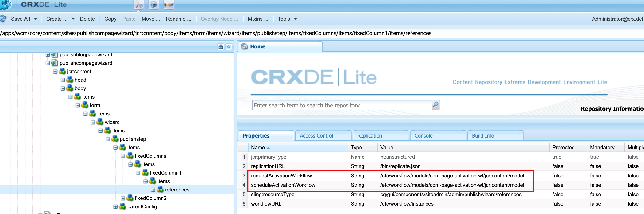Collapse the body tree node
This screenshot has width=644, height=214.
point(63,88)
